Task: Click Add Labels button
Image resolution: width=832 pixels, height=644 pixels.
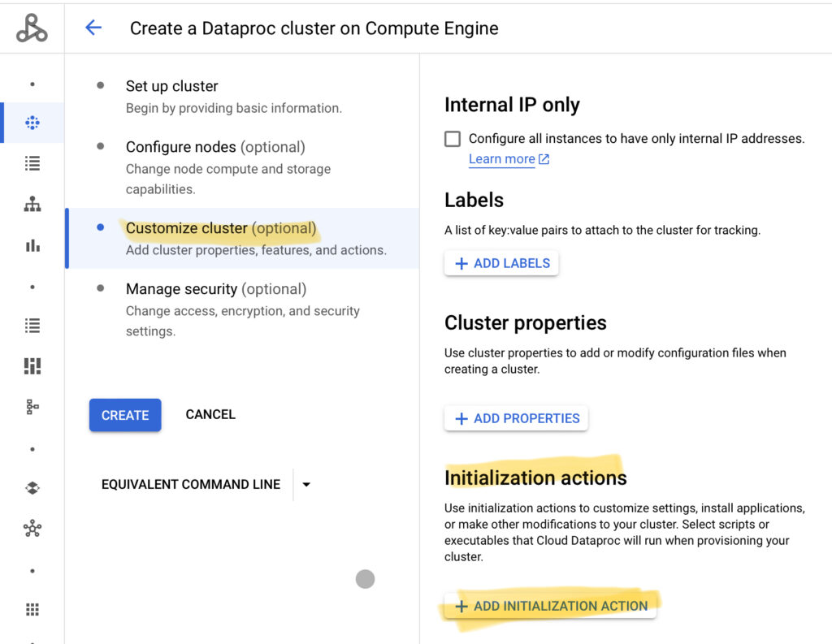Action: point(501,263)
